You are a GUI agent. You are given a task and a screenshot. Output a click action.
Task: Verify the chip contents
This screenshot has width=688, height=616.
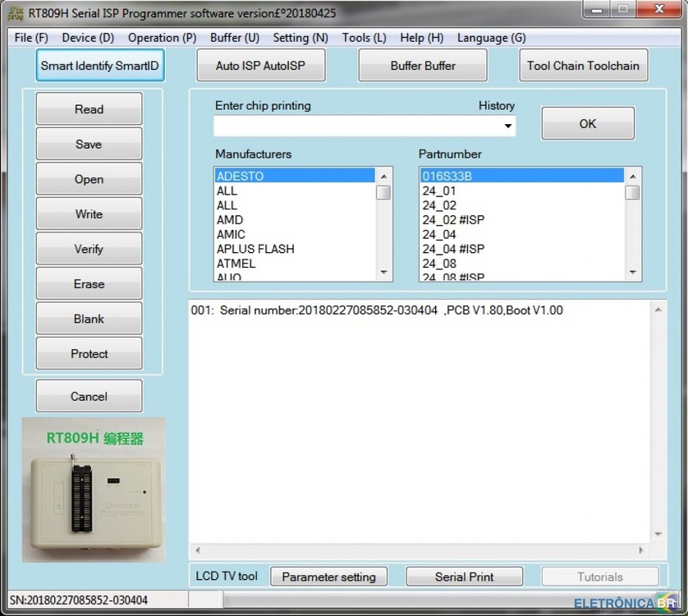coord(89,248)
